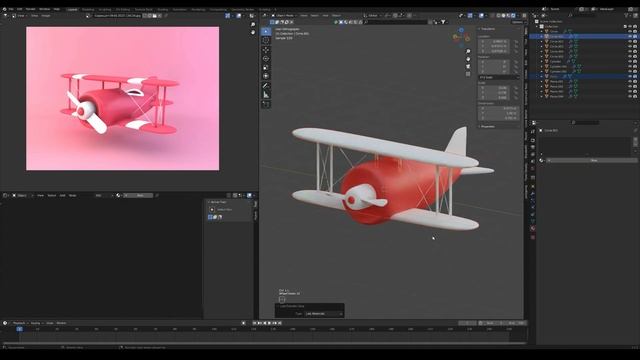Hide Circle.001 in outliner via eye icon
The height and width of the screenshot is (360, 640).
point(630,36)
